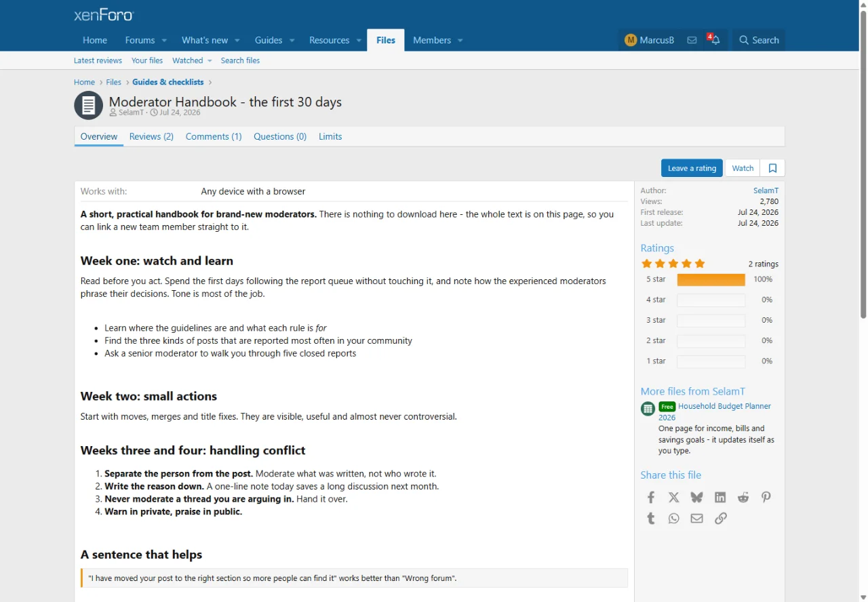This screenshot has width=868, height=602.
Task: Share this file on Facebook
Action: point(651,498)
